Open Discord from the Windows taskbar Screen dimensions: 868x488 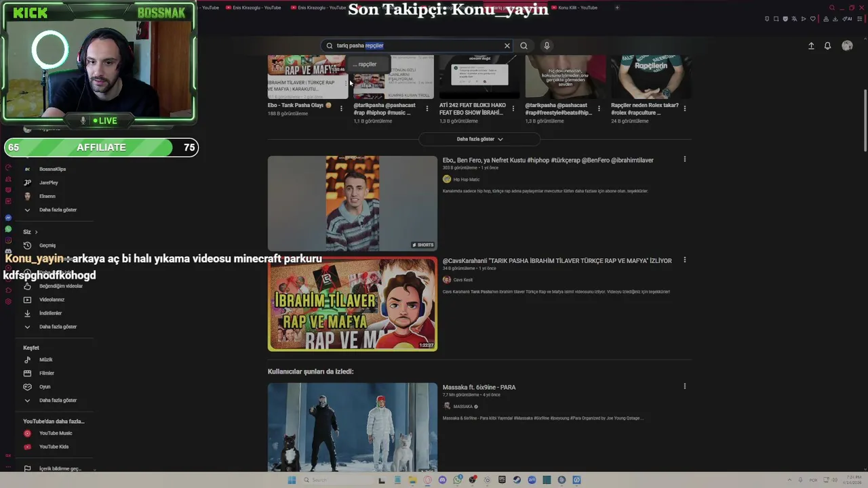(442, 480)
